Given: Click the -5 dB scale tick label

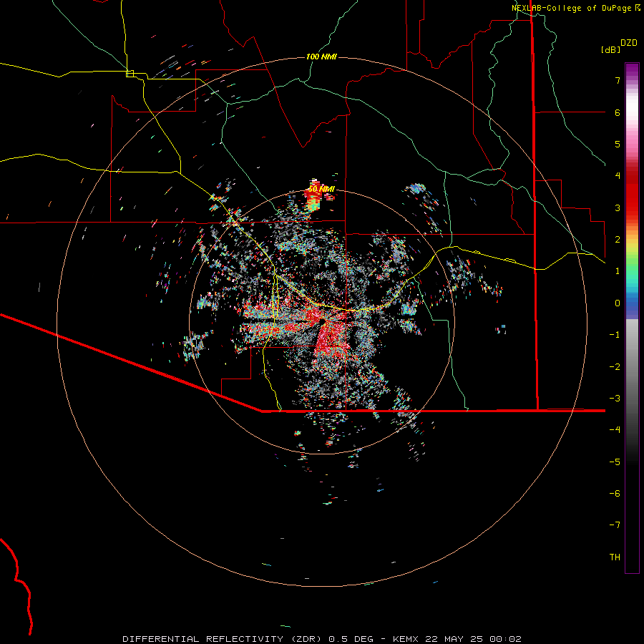Looking at the screenshot, I should (x=615, y=462).
